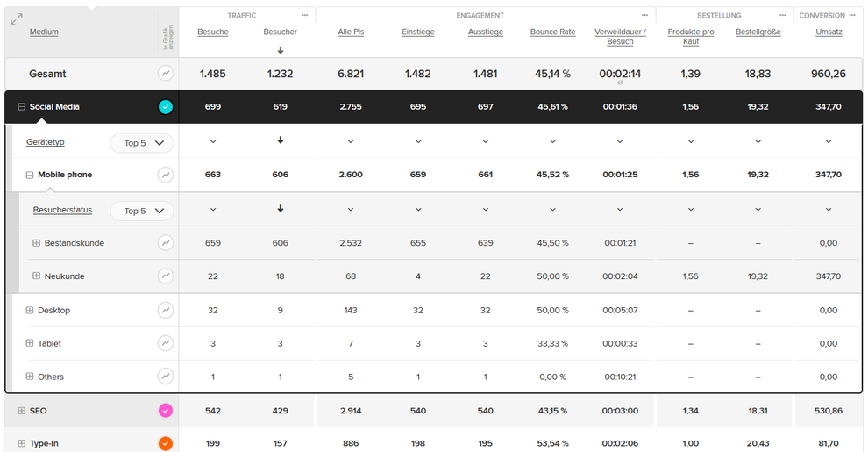
Task: Select Type-In Bounce Rate 53,54 %
Action: [553, 444]
